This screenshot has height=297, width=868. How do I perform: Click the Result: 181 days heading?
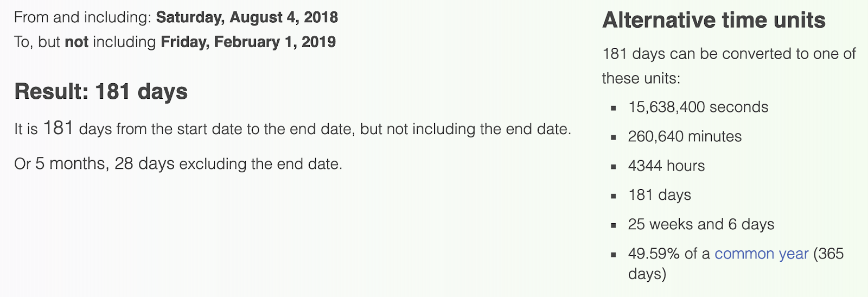[x=101, y=92]
